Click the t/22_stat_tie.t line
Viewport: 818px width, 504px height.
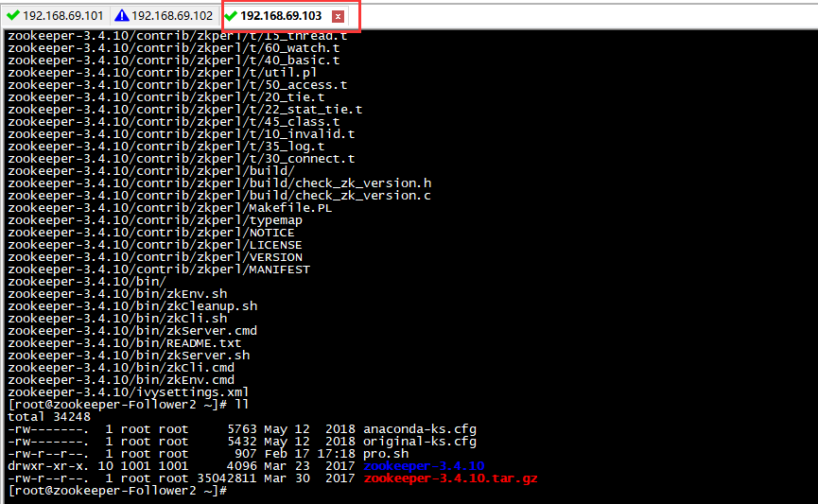coord(185,110)
